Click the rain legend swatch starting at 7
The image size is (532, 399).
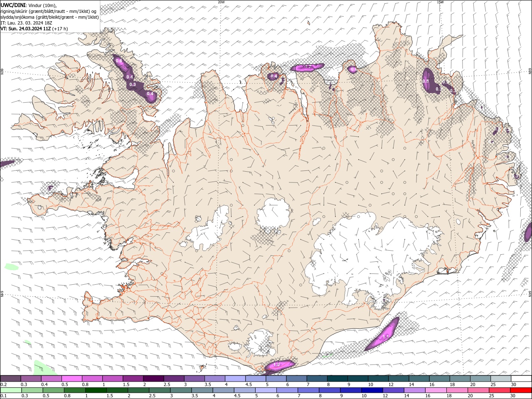click(308, 390)
